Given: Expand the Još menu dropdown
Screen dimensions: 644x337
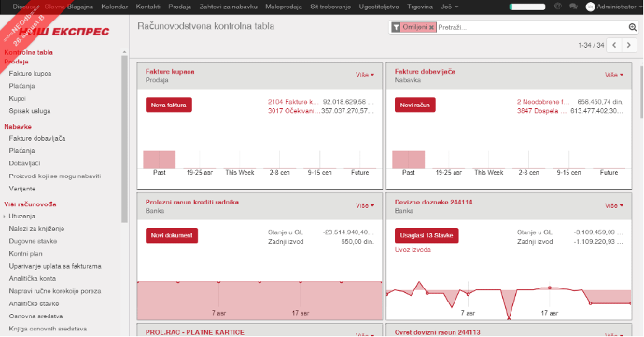Looking at the screenshot, I should (x=449, y=7).
